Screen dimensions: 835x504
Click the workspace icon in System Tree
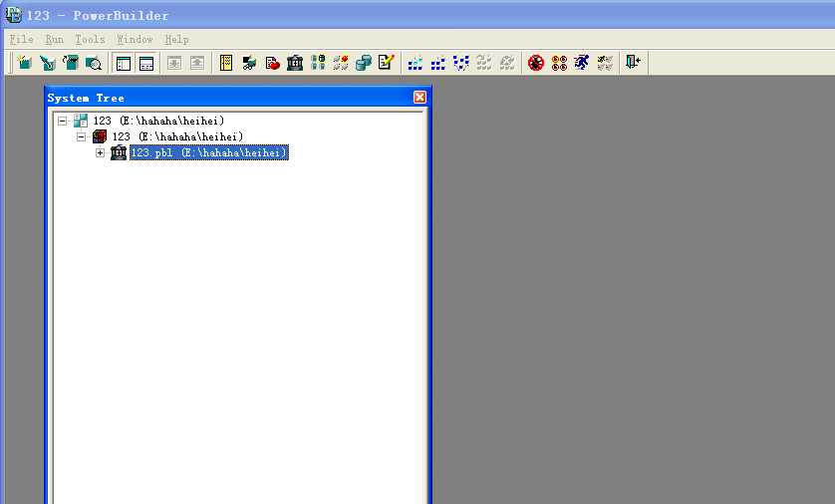tap(81, 121)
